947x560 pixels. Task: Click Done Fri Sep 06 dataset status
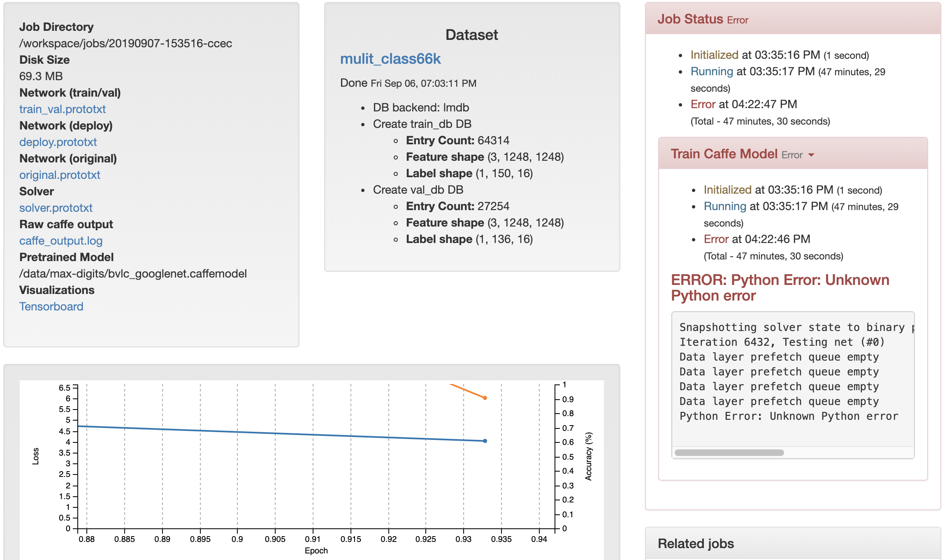tap(408, 83)
